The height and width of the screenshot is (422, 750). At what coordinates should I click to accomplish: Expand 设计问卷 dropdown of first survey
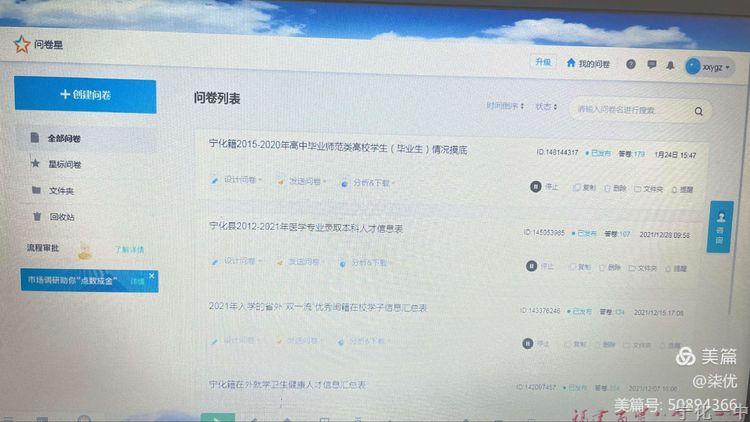(x=237, y=181)
